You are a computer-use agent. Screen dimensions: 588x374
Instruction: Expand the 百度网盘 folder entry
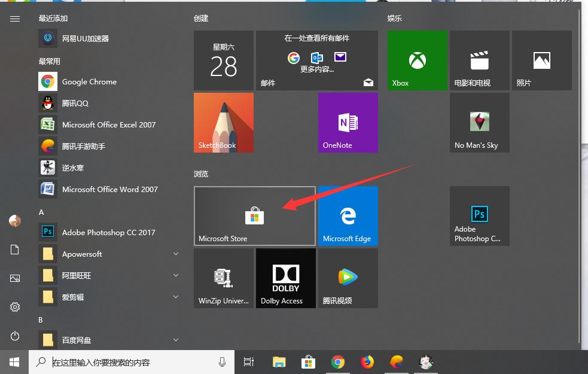78,340
